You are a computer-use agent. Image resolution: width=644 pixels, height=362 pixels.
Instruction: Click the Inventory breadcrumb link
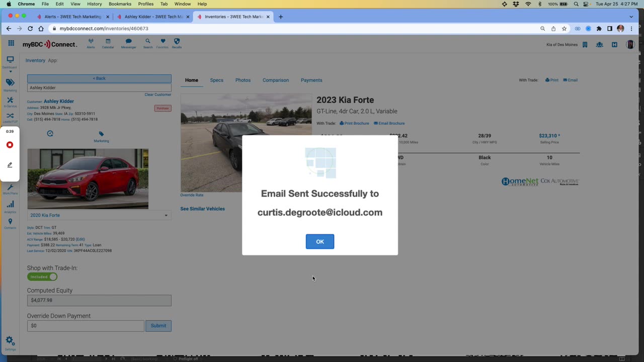pyautogui.click(x=35, y=60)
